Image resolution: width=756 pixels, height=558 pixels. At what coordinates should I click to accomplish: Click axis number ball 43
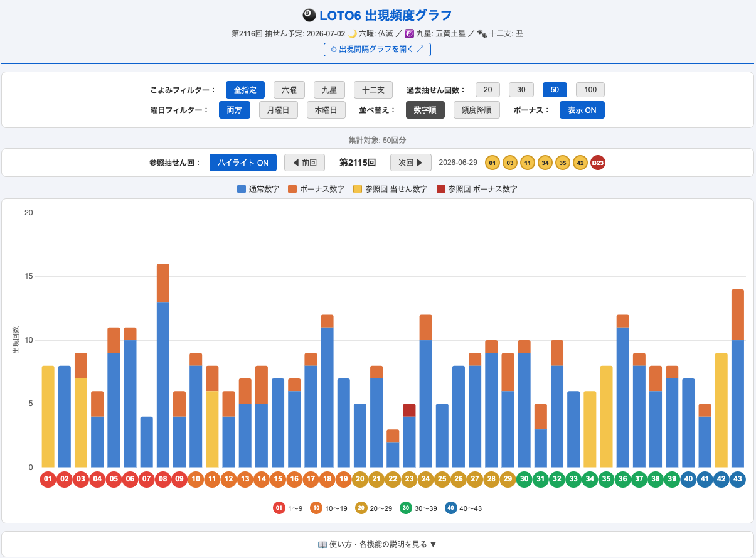point(738,480)
